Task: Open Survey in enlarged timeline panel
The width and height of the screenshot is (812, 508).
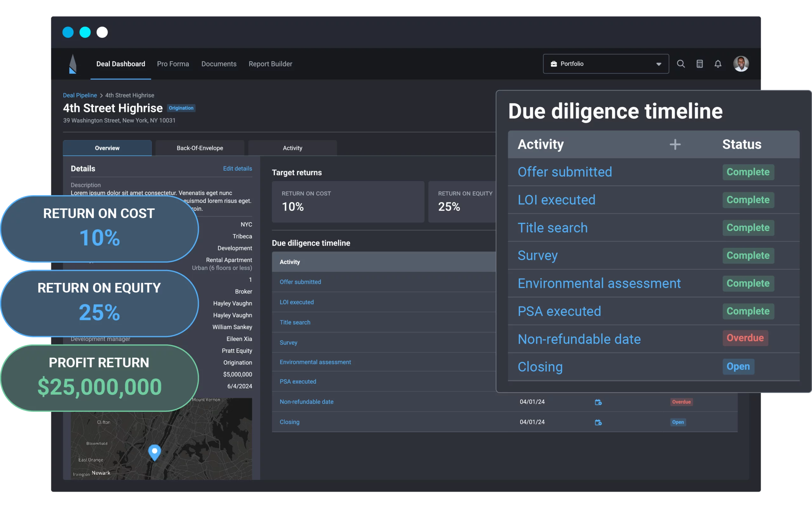Action: 538,256
